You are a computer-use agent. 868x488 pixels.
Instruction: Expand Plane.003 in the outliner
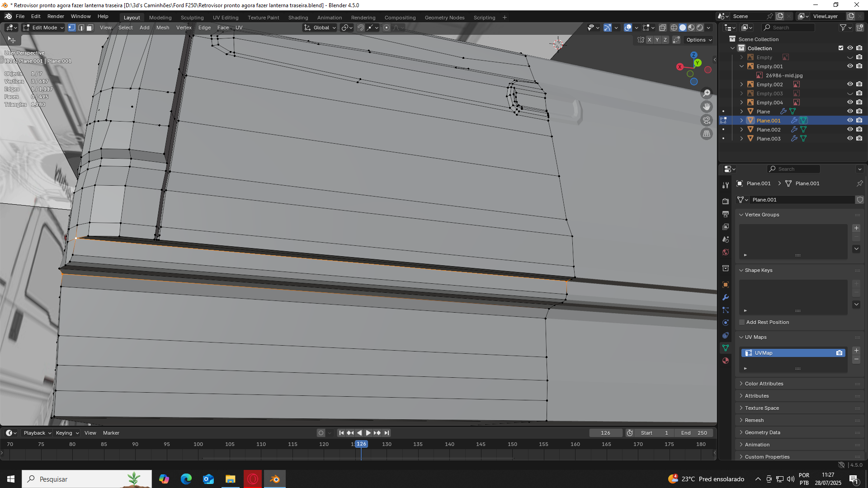[741, 139]
